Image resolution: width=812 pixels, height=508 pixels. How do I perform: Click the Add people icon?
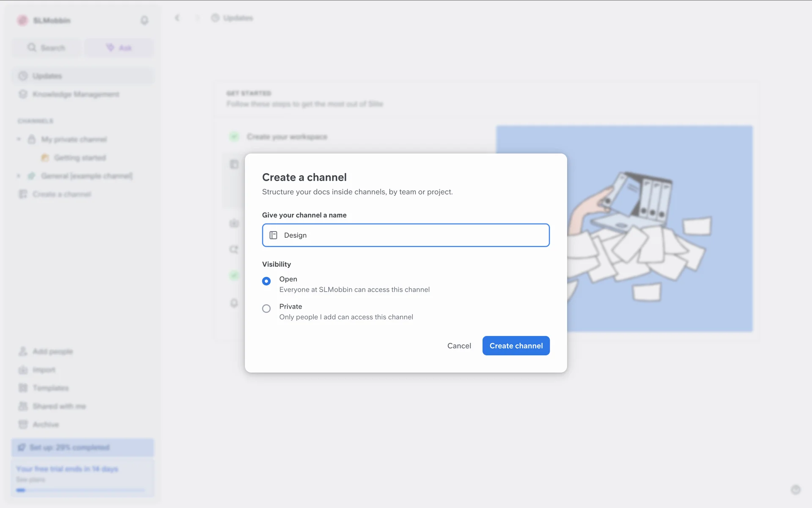tap(23, 351)
